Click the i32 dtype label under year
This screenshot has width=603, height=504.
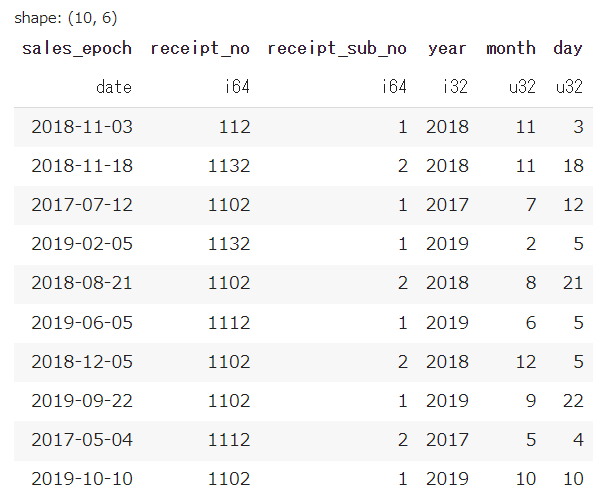(x=455, y=87)
